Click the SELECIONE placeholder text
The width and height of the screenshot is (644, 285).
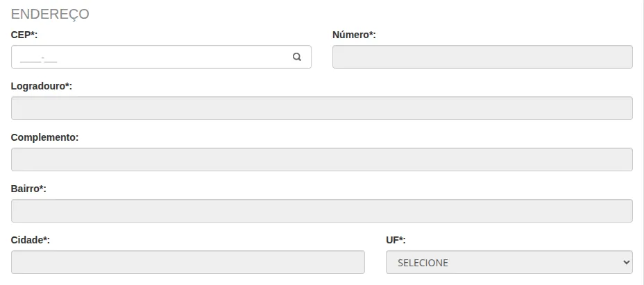pyautogui.click(x=423, y=263)
